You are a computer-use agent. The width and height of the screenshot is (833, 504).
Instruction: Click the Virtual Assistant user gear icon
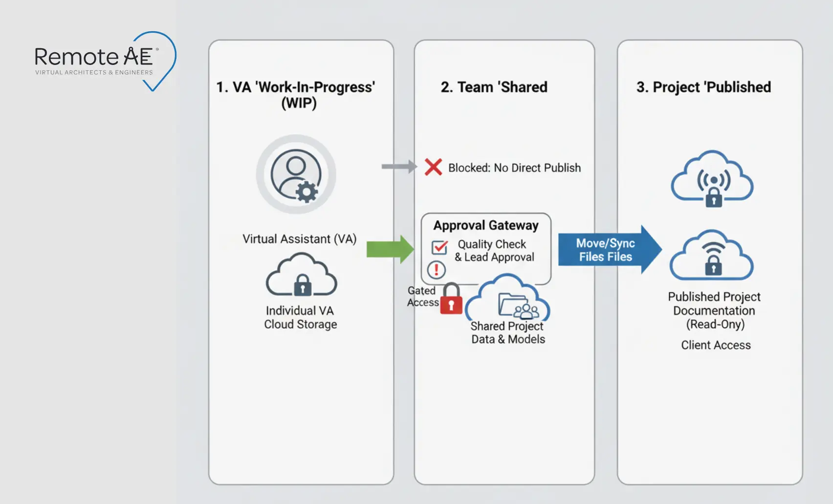(x=296, y=175)
